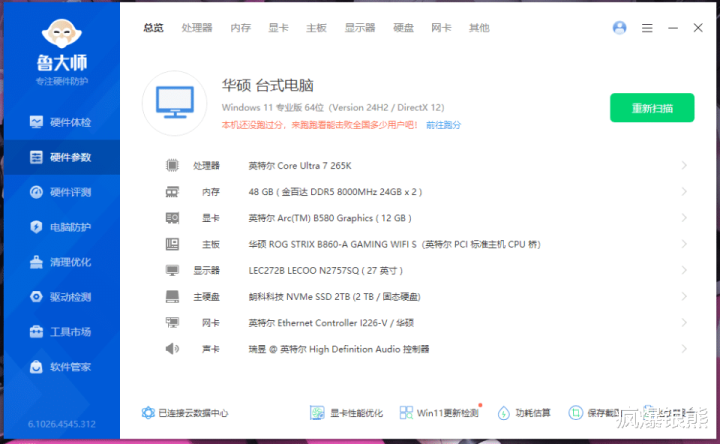This screenshot has height=444, width=720.
Task: Click 48 GB DDR5 8000MHz memory text
Action: (x=335, y=192)
